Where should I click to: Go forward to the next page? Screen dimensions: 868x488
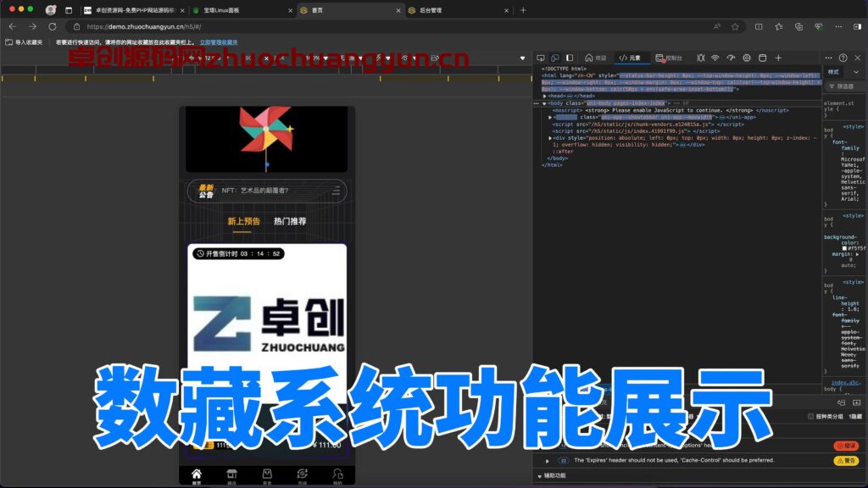tap(33, 26)
